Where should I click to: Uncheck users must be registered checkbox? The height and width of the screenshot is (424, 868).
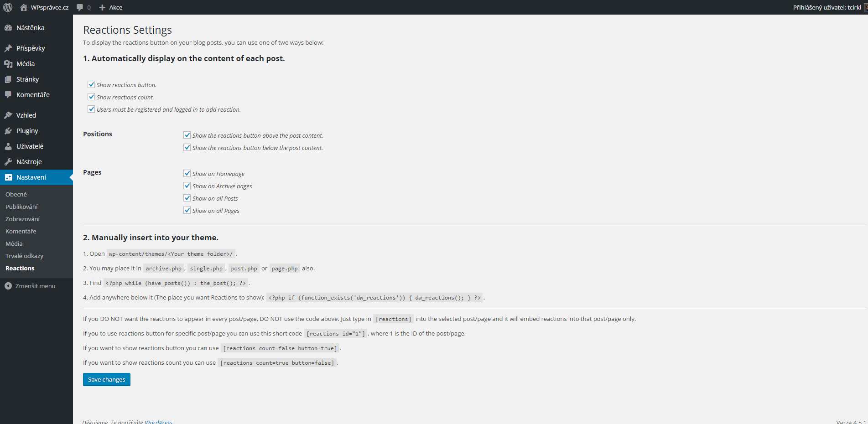[91, 109]
